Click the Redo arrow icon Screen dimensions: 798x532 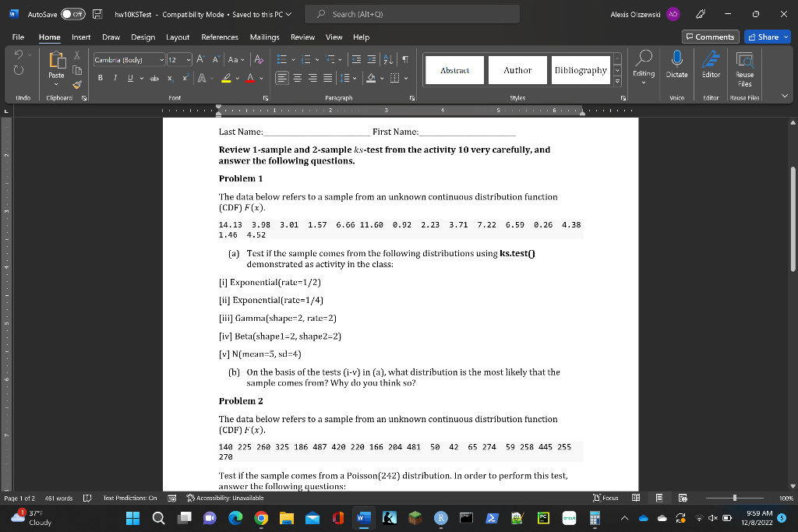tap(19, 70)
